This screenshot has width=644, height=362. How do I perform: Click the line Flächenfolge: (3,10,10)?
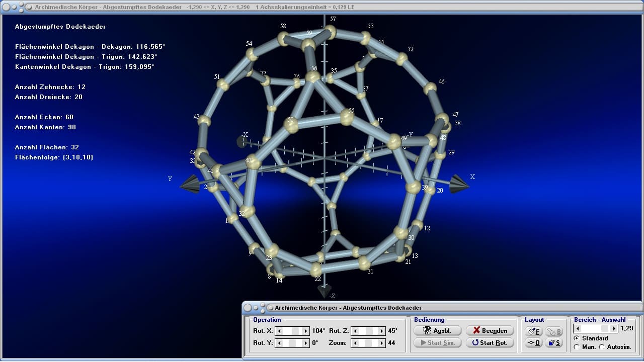click(54, 157)
